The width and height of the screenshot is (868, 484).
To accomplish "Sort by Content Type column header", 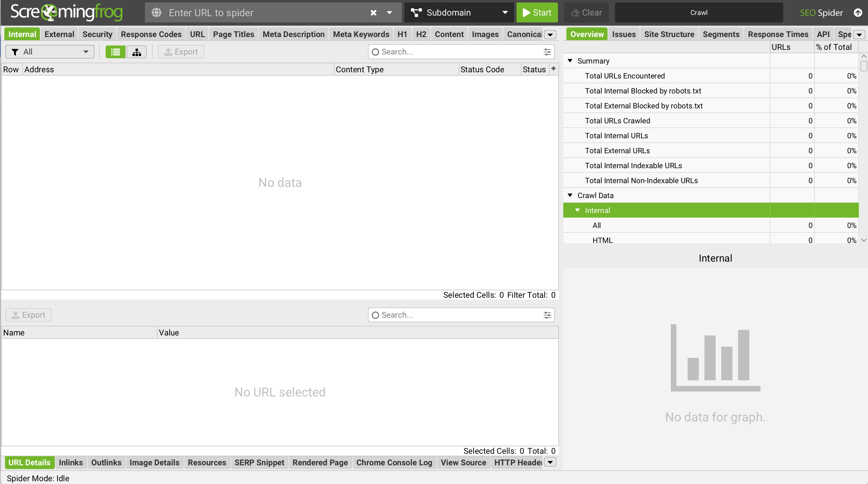I will coord(397,69).
